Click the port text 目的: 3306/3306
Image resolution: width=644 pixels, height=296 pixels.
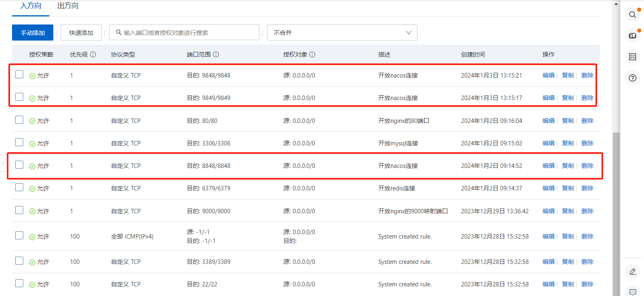(209, 143)
